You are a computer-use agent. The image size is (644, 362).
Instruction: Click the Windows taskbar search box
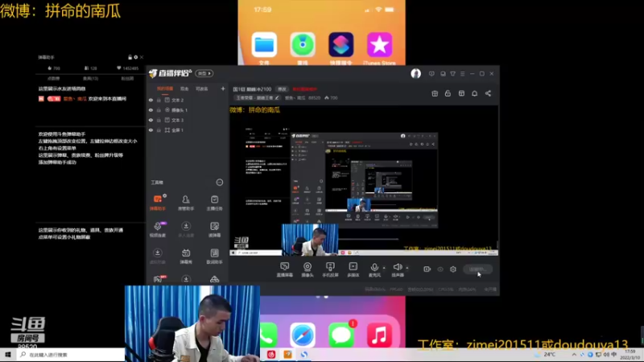pos(71,355)
